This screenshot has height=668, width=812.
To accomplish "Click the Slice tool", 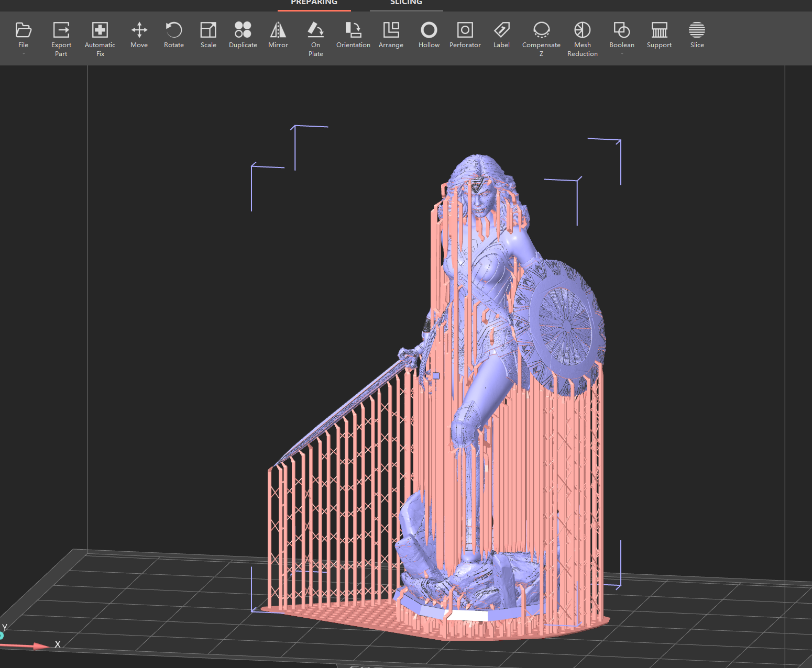I will [697, 35].
